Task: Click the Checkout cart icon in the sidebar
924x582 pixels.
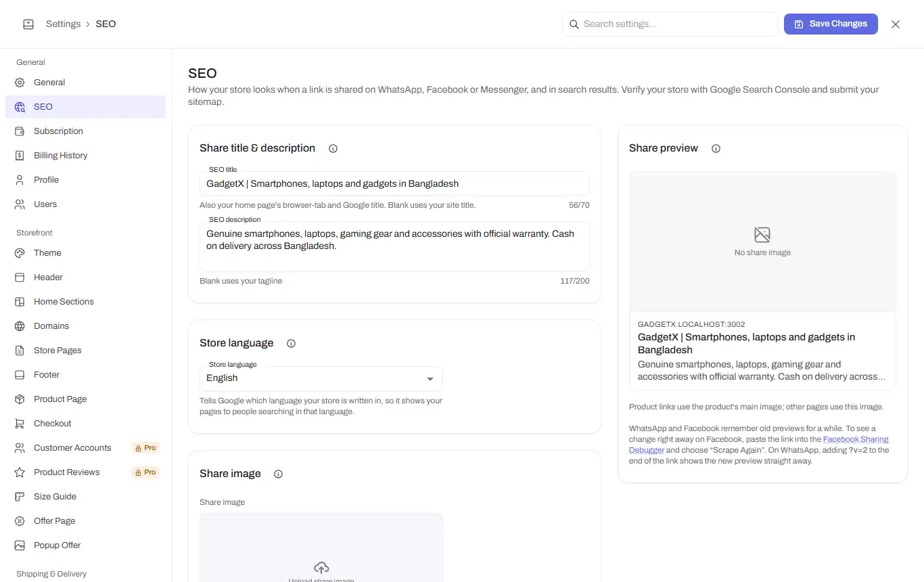Action: click(x=20, y=424)
